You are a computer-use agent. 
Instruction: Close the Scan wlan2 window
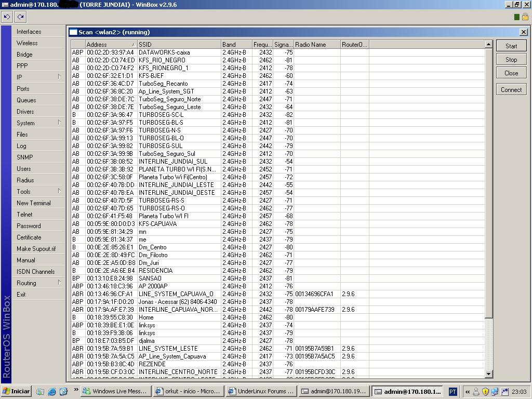click(x=524, y=32)
